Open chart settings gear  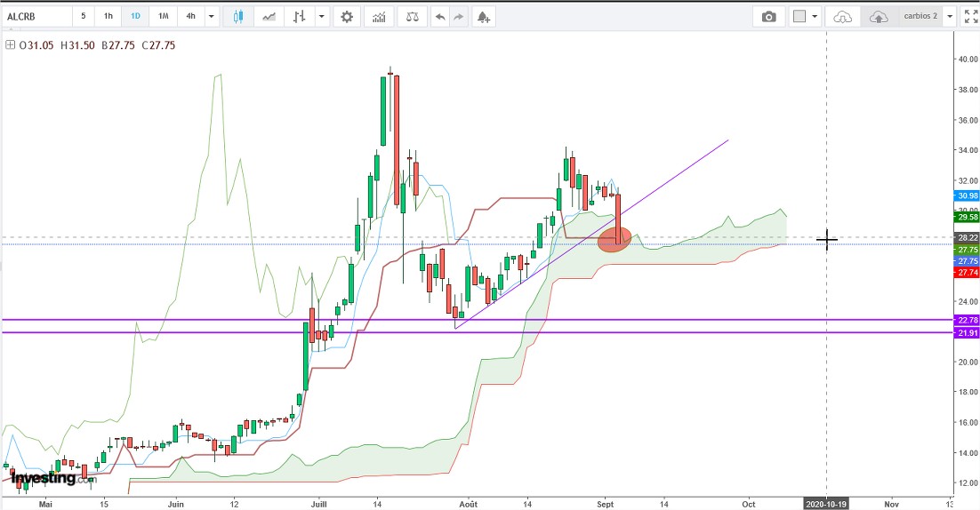[347, 17]
